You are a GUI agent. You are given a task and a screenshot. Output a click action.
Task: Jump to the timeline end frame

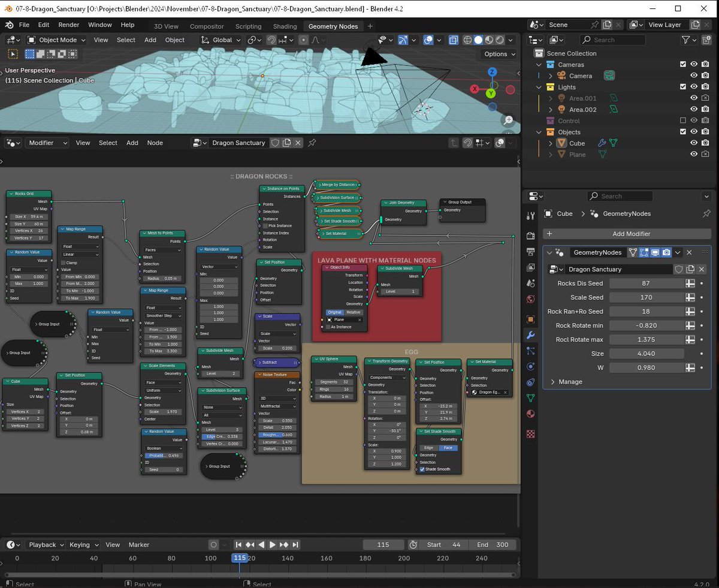[295, 545]
